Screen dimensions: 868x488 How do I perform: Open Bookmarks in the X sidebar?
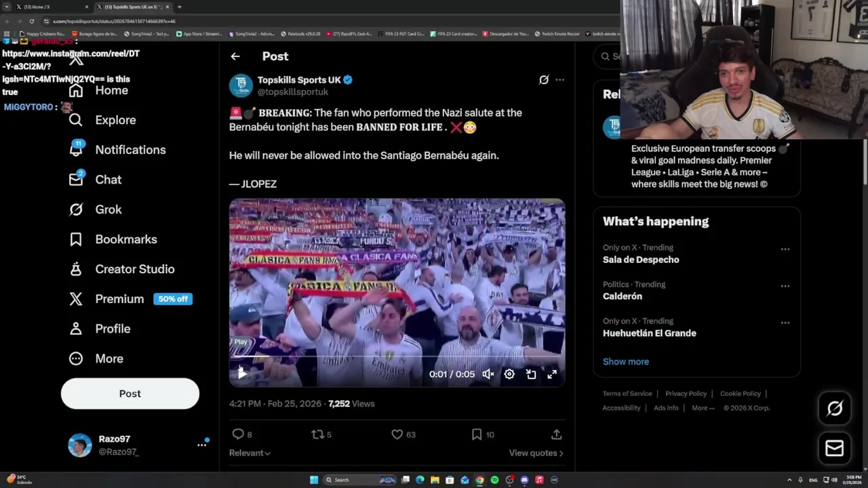113,239
